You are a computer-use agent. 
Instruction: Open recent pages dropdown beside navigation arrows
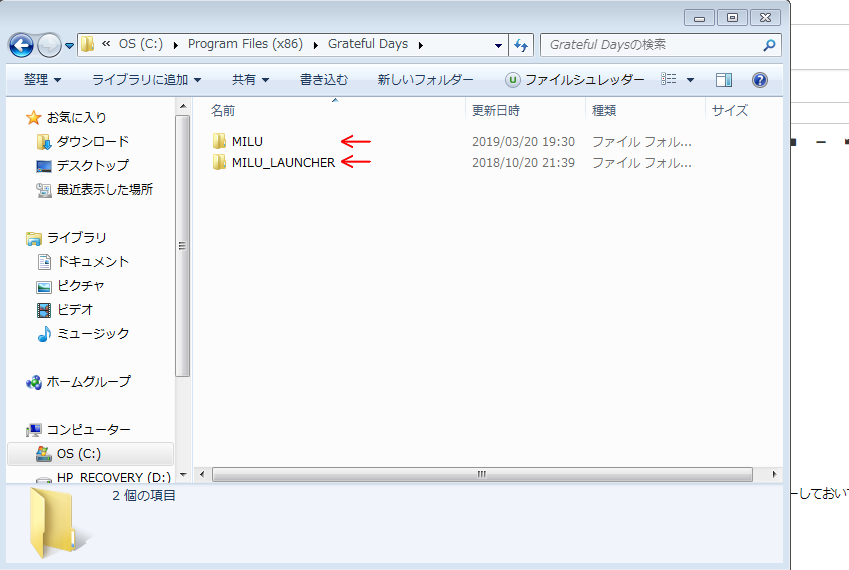(69, 46)
